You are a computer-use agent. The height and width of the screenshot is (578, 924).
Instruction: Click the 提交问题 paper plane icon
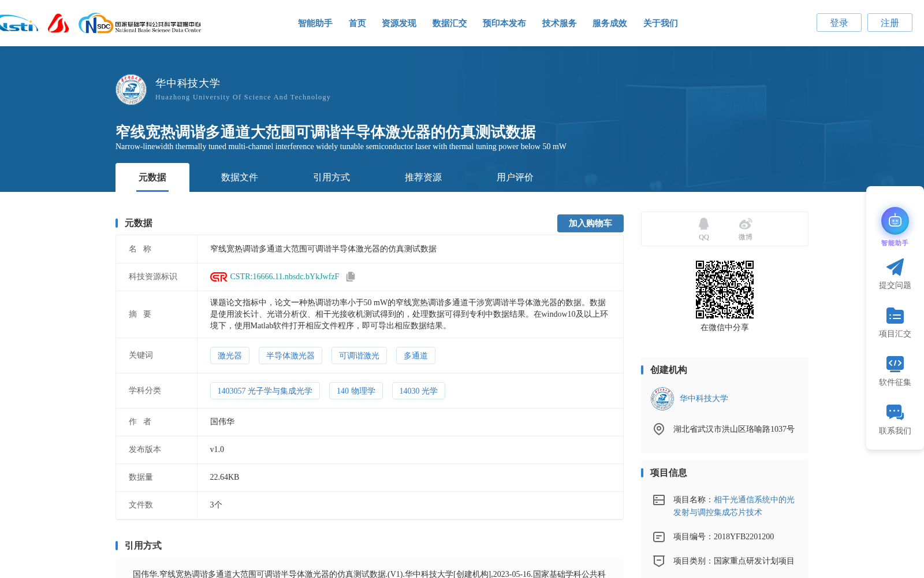coord(895,267)
